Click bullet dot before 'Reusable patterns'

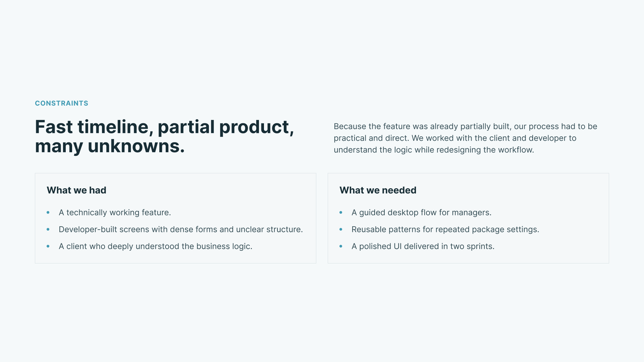click(341, 229)
